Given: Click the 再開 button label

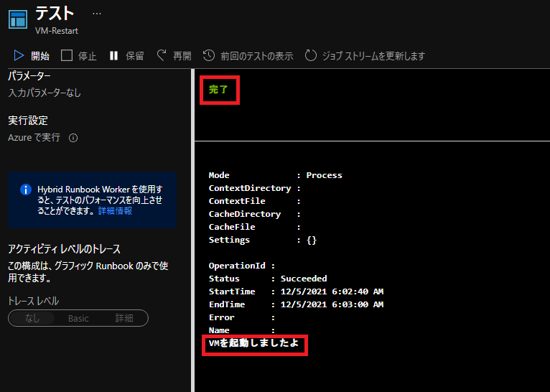Looking at the screenshot, I should coord(182,56).
